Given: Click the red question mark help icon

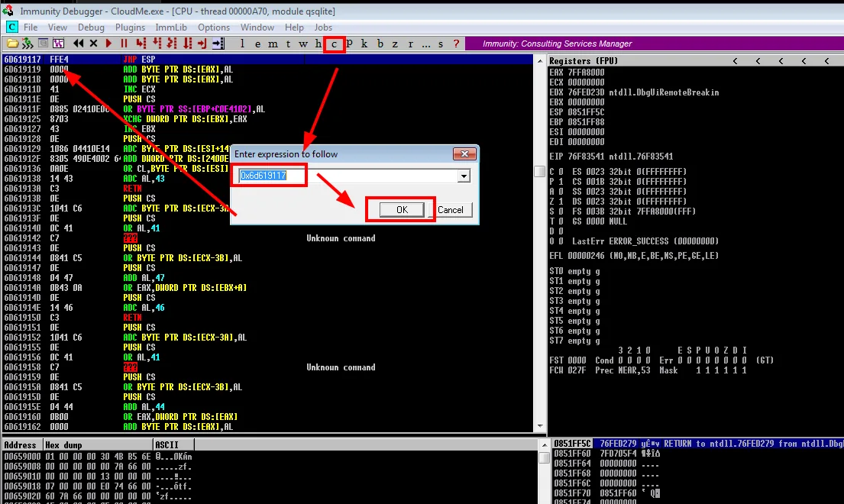Looking at the screenshot, I should [457, 44].
